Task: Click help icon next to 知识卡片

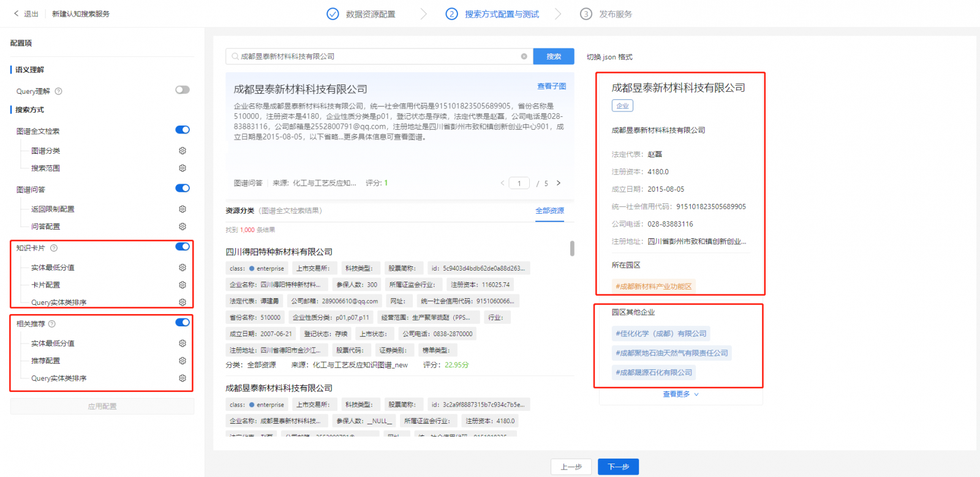Action: pyautogui.click(x=54, y=248)
